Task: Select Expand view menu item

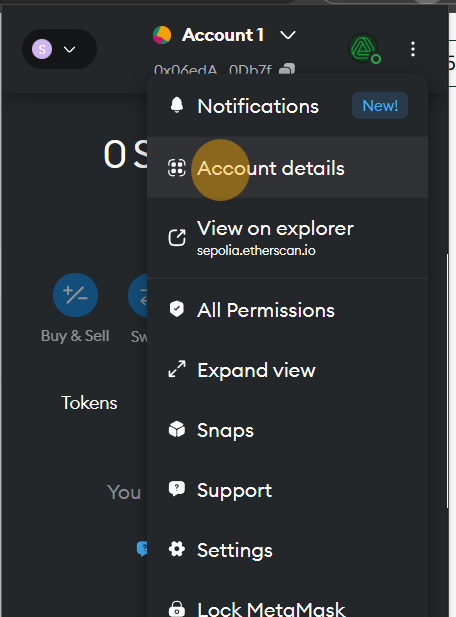Action: pyautogui.click(x=288, y=370)
